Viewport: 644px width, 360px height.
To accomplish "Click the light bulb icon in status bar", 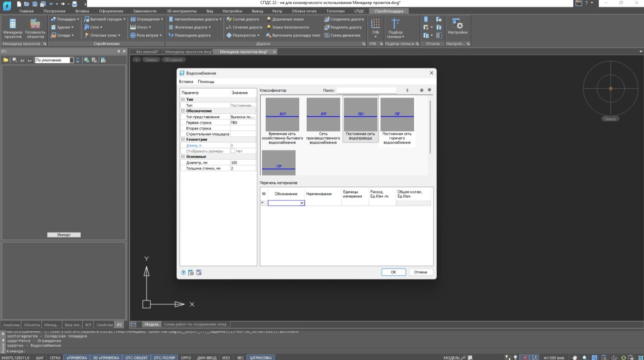I will (x=515, y=358).
